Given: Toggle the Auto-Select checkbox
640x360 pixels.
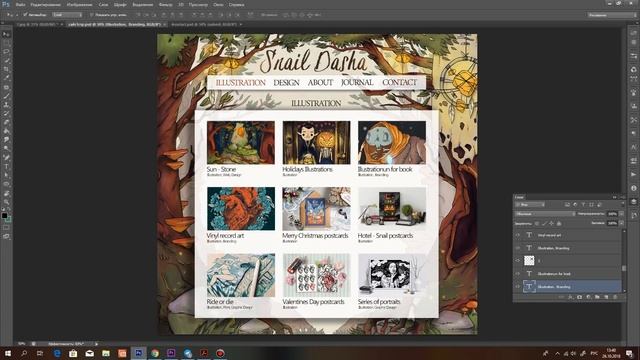Looking at the screenshot, I should 25,15.
